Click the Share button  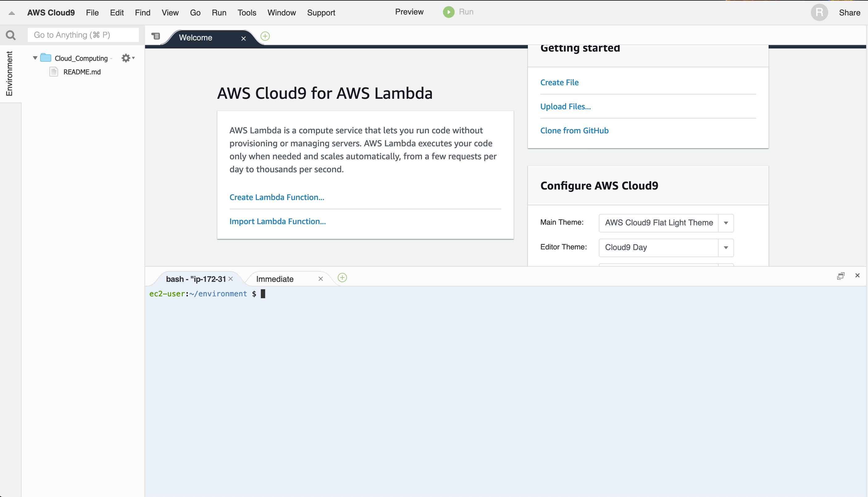point(849,13)
